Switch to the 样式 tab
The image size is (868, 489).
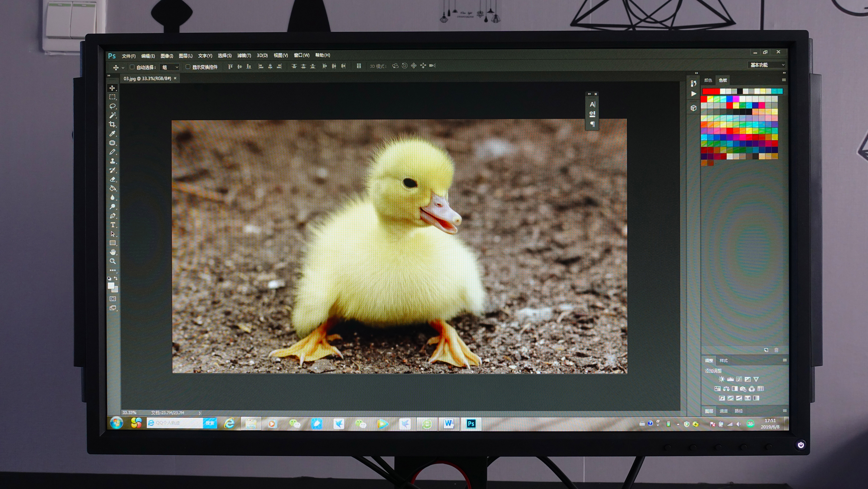723,361
